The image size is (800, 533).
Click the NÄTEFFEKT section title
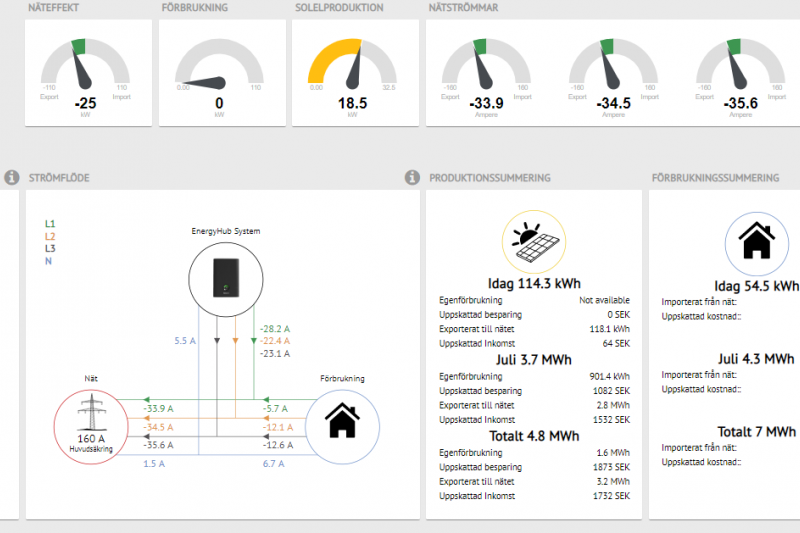pos(54,8)
